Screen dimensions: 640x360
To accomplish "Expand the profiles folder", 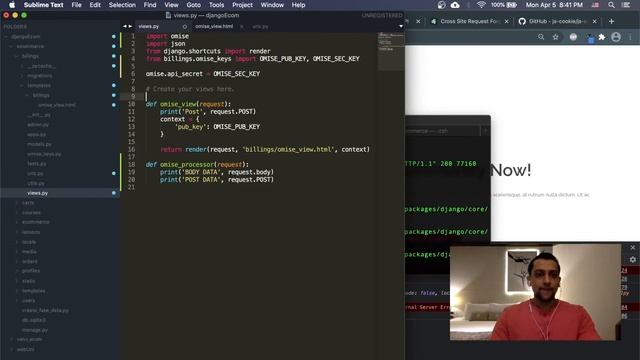I will click(17, 271).
